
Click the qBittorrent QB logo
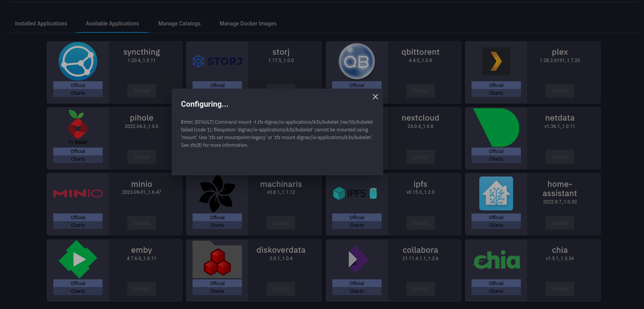point(357,61)
